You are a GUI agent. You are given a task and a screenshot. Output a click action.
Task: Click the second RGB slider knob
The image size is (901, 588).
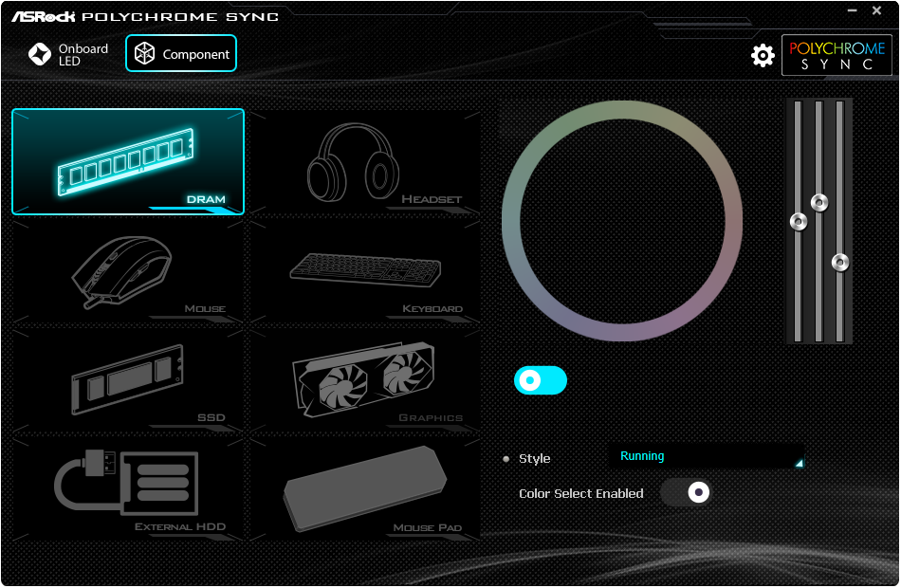819,202
